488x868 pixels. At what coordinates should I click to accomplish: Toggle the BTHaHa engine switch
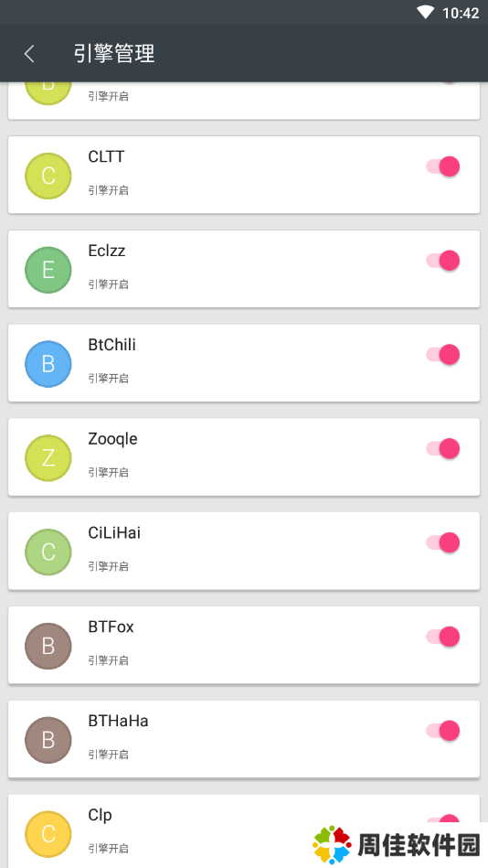(x=443, y=732)
